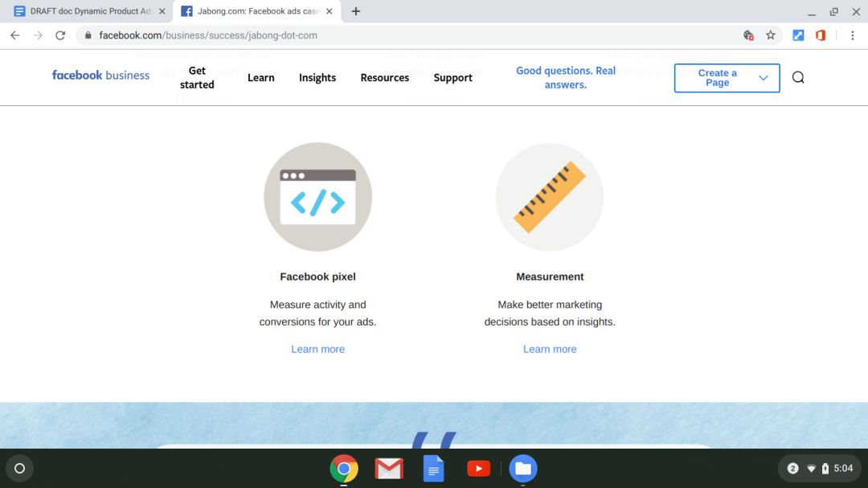Open the Get started menu
This screenshot has width=868, height=488.
click(197, 77)
